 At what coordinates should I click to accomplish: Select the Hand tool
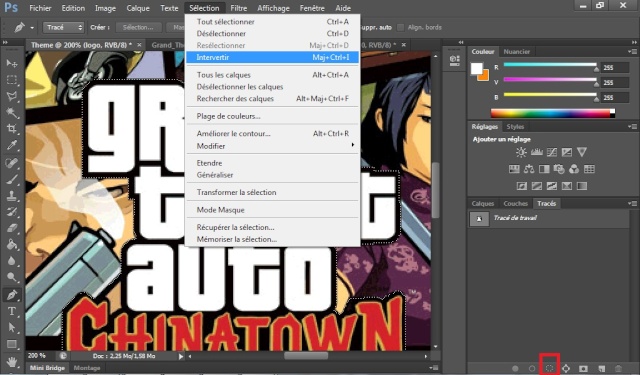point(12,362)
